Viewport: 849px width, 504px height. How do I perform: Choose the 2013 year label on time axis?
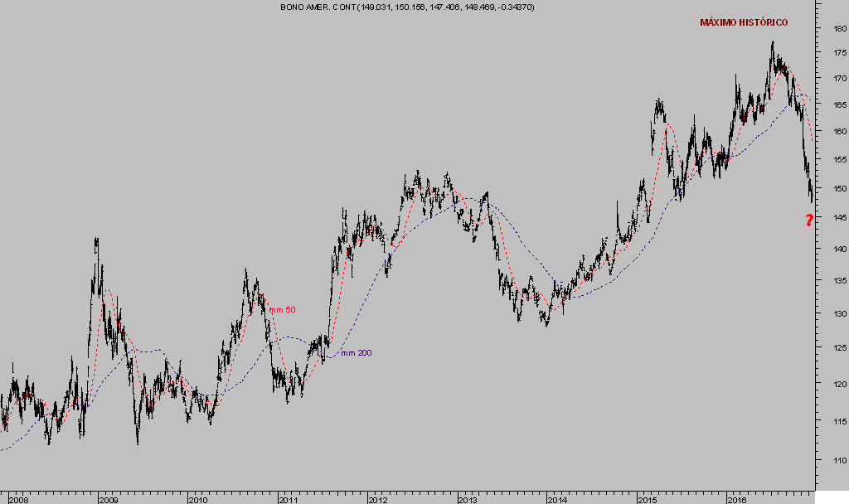click(x=467, y=500)
